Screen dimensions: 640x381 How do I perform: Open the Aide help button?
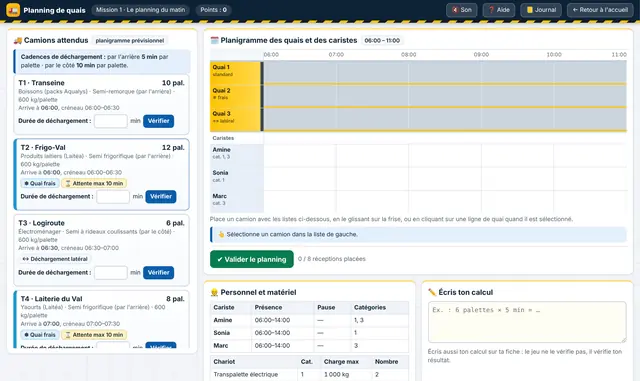coord(499,10)
